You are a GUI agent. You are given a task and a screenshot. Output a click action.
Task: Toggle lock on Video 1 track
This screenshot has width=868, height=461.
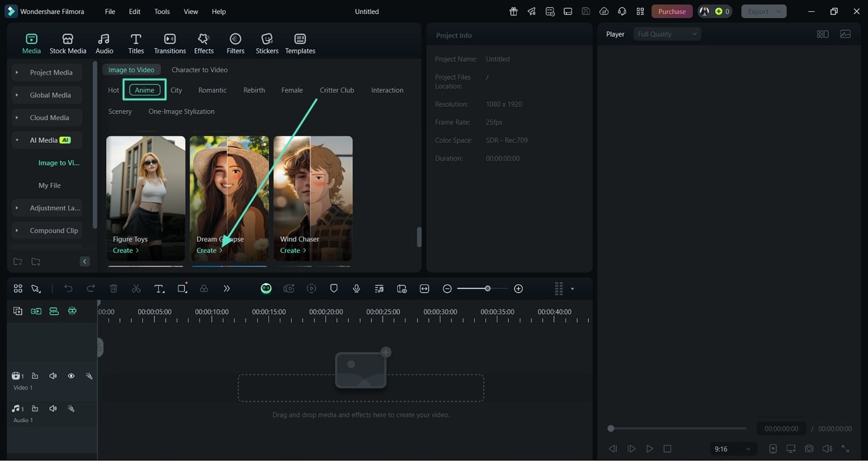(35, 376)
